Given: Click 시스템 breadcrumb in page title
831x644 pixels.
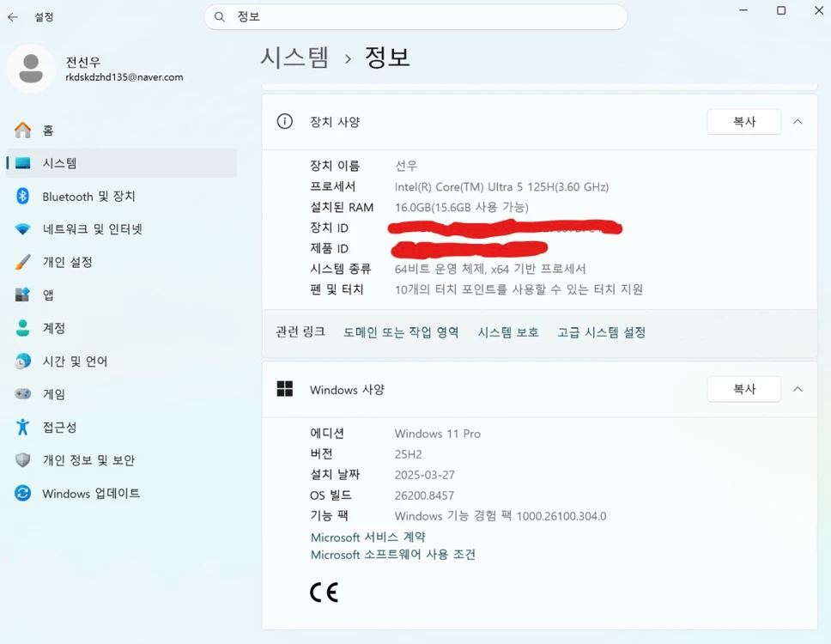Looking at the screenshot, I should (294, 58).
